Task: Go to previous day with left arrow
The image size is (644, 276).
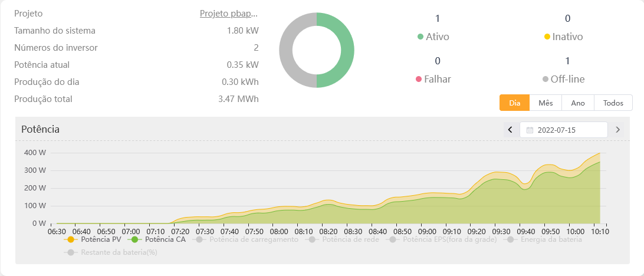Action: (x=511, y=130)
